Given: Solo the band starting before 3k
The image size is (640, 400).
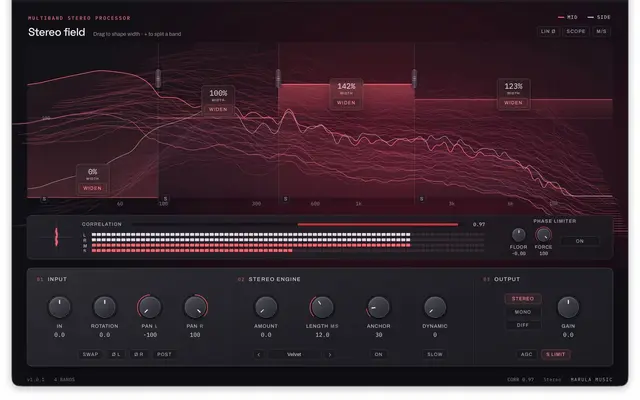Looking at the screenshot, I should [422, 199].
